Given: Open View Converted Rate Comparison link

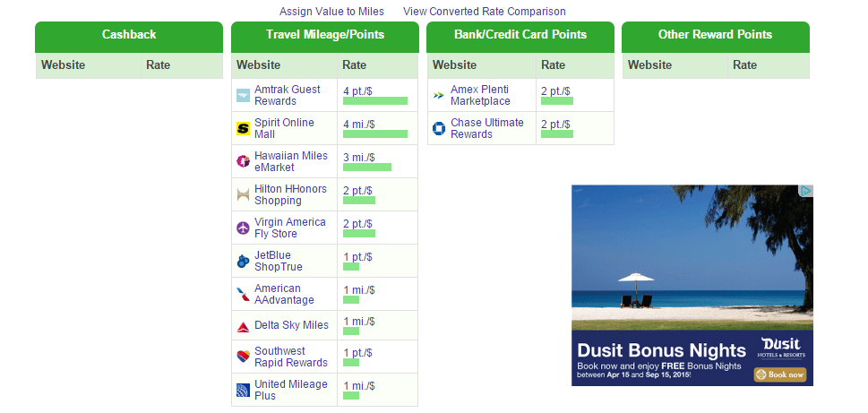Looking at the screenshot, I should (485, 12).
